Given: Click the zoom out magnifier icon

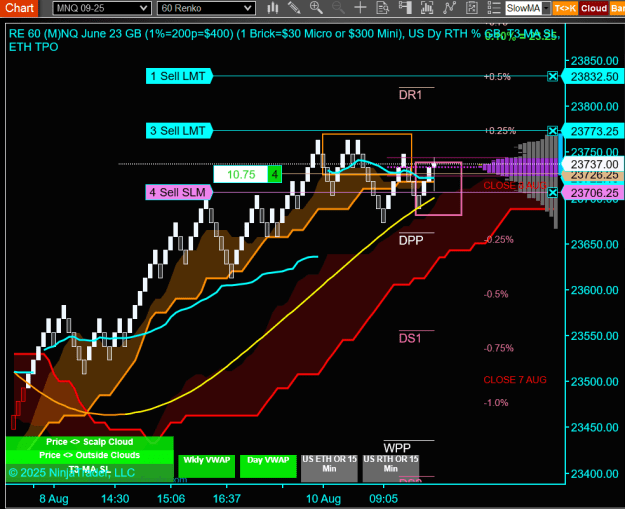Looking at the screenshot, I should coord(338,8).
